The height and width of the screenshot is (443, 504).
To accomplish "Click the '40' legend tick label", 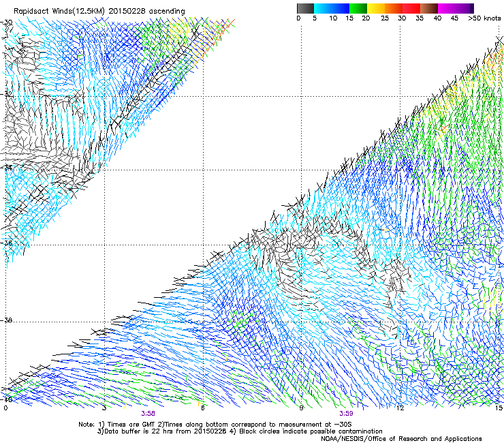I will [x=437, y=18].
